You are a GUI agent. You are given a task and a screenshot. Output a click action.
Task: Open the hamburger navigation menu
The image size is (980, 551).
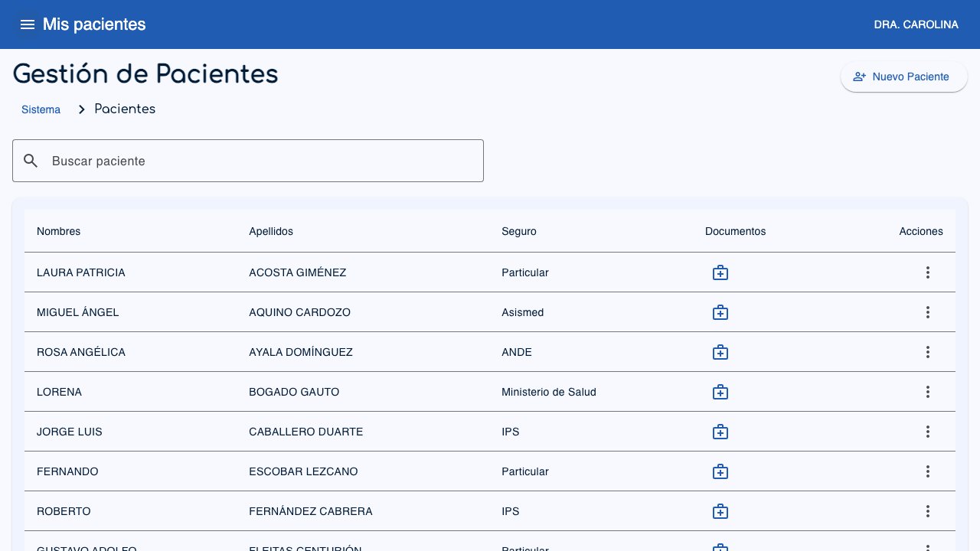point(28,24)
